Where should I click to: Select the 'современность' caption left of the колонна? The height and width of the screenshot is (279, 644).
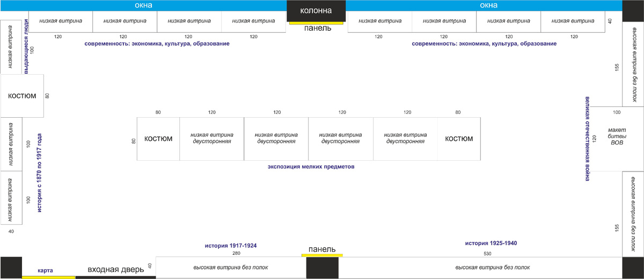(x=157, y=44)
